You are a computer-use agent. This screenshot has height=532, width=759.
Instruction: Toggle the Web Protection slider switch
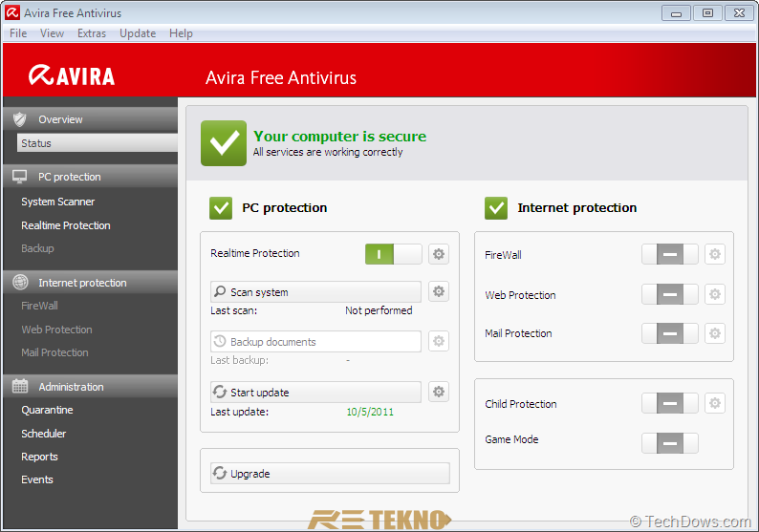(x=670, y=294)
